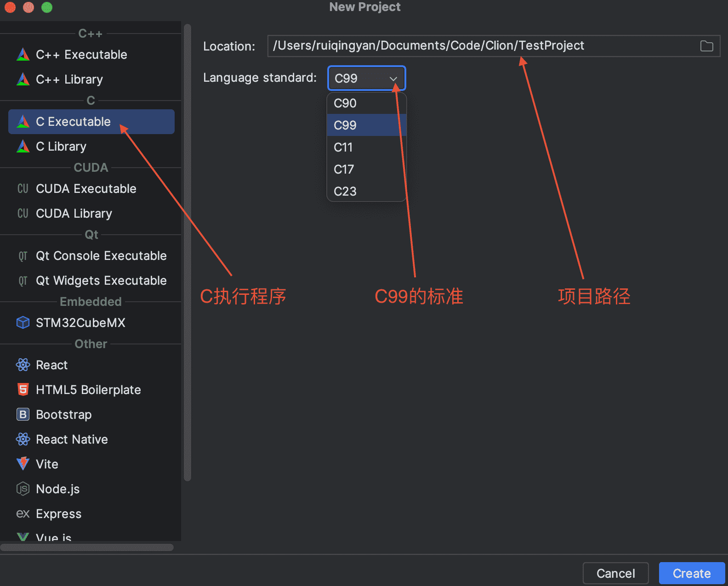Select the Express project template
The height and width of the screenshot is (586, 728).
coord(91,514)
